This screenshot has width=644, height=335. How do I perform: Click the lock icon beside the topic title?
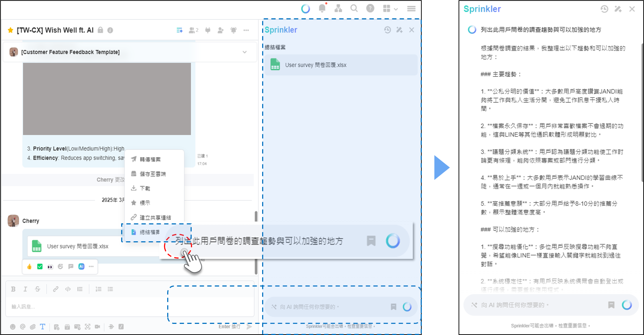(x=101, y=30)
